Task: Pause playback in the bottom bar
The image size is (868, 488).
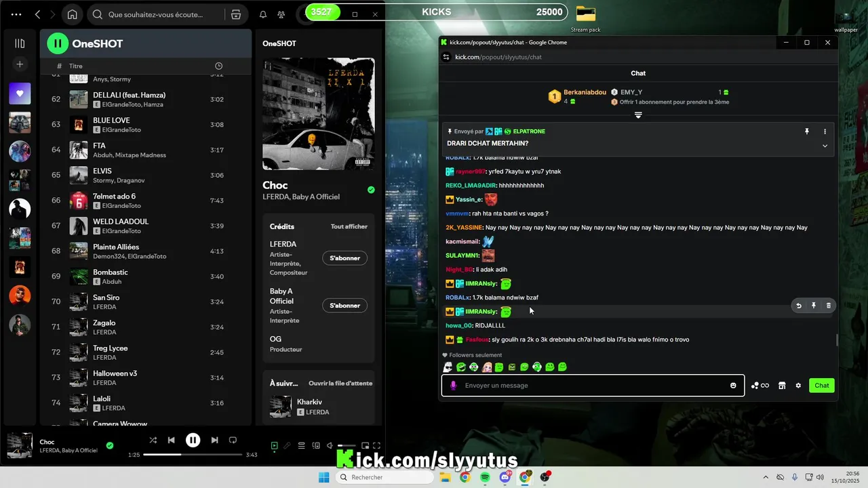Action: [193, 440]
